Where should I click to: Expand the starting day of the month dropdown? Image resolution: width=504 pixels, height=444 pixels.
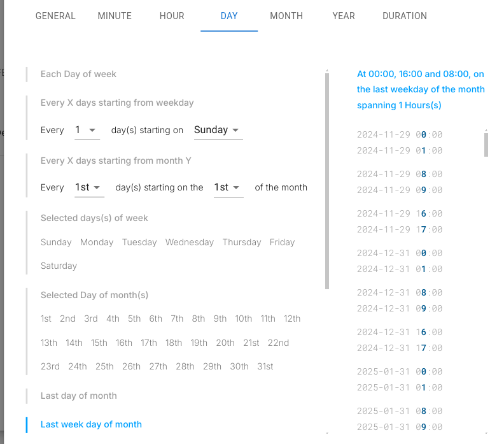(x=228, y=187)
